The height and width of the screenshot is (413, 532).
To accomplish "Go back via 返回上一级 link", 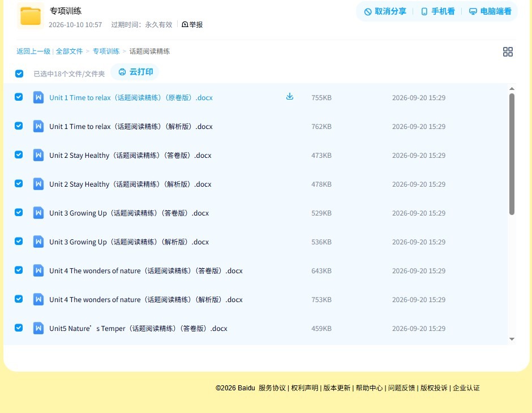I will pyautogui.click(x=33, y=51).
